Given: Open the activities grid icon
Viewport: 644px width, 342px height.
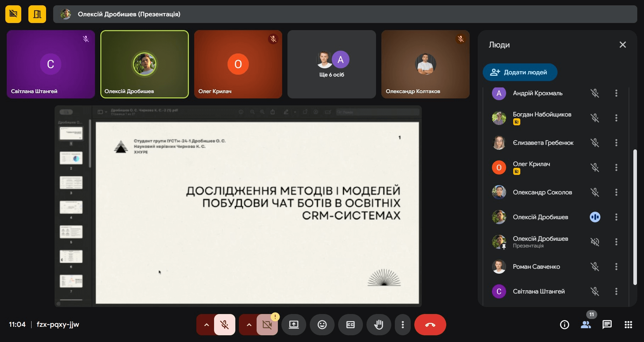Looking at the screenshot, I should pos(628,325).
